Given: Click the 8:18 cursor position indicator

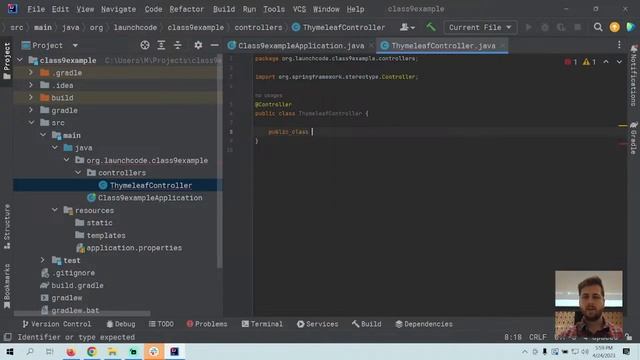Looking at the screenshot, I should tap(513, 337).
